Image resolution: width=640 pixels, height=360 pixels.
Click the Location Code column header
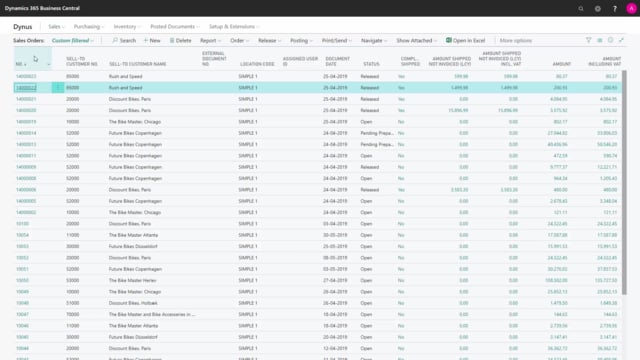click(x=257, y=64)
